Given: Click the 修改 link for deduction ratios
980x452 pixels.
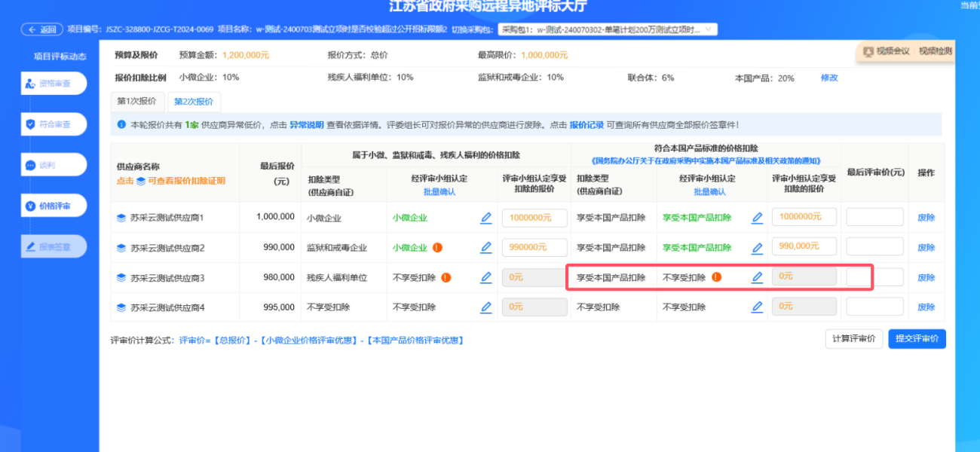Looking at the screenshot, I should [x=829, y=78].
